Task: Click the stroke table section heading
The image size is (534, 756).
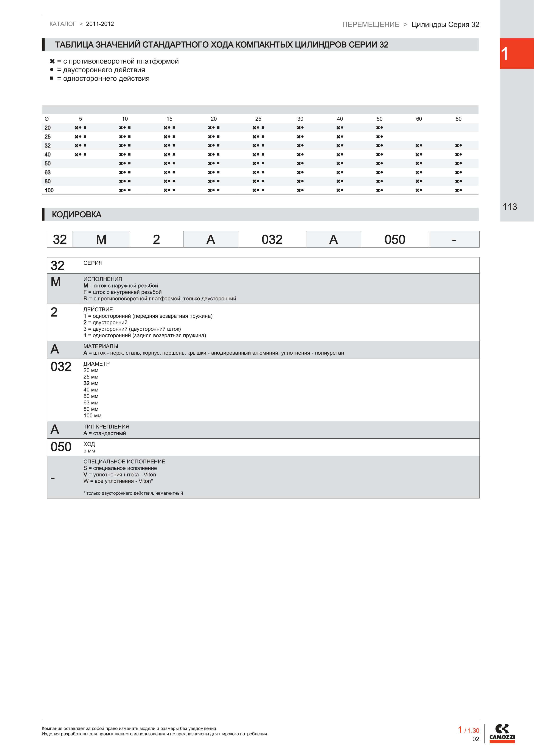Action: click(x=221, y=45)
